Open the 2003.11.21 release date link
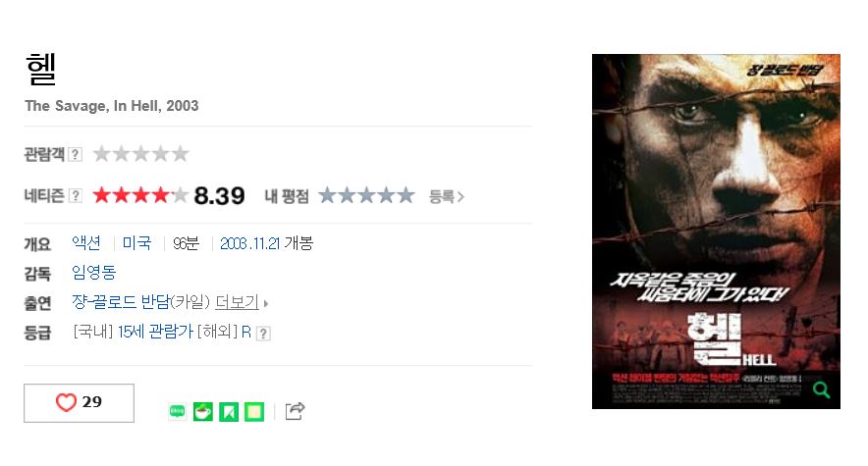Viewport: 868px width, 466px height. [x=249, y=243]
